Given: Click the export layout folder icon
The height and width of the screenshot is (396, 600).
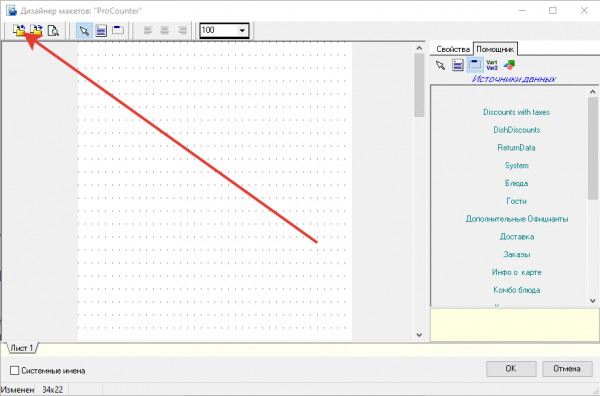Looking at the screenshot, I should click(36, 30).
